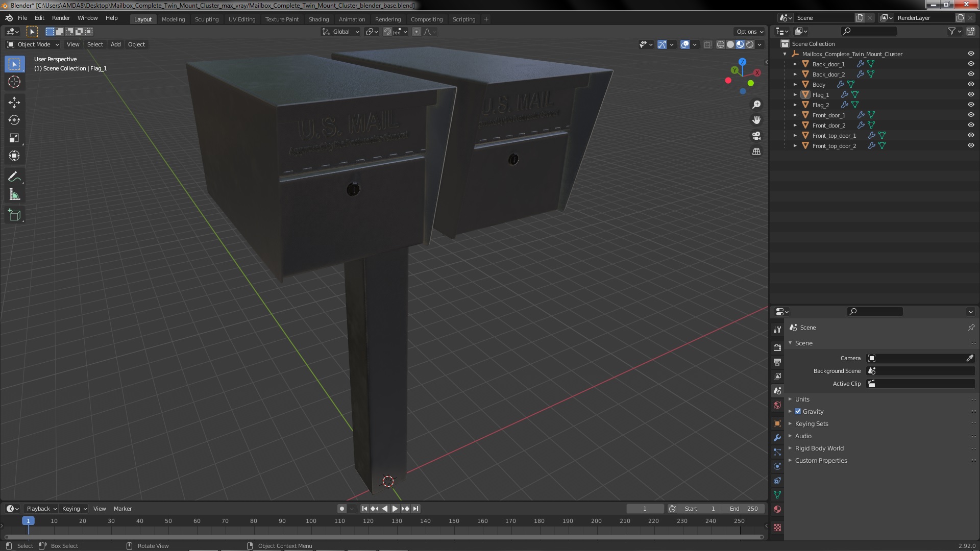Open the Modifier properties wrench tab
Viewport: 980px width, 551px height.
pyautogui.click(x=777, y=438)
